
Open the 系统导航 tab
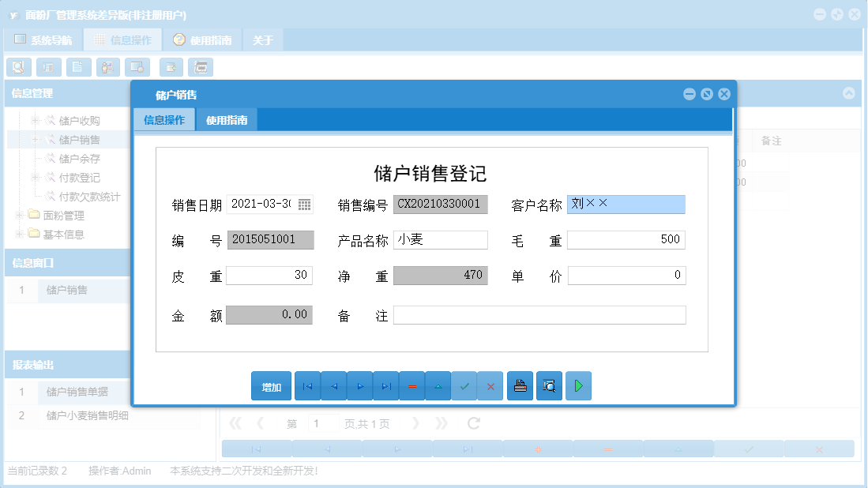click(43, 38)
